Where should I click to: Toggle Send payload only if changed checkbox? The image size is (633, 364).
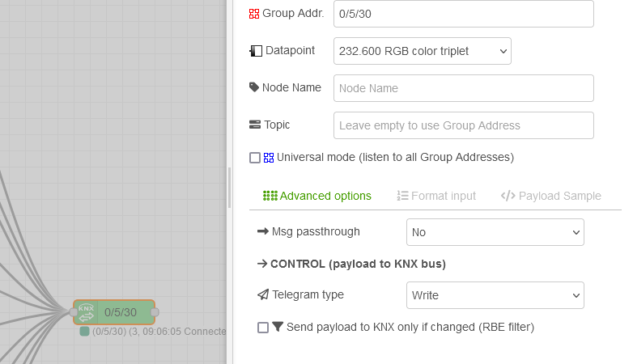(262, 328)
